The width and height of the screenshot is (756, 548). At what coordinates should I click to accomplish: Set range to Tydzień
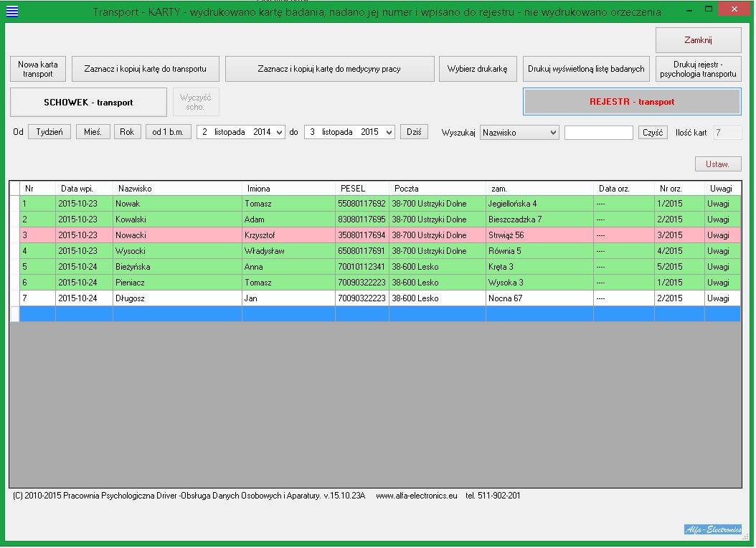click(x=49, y=132)
